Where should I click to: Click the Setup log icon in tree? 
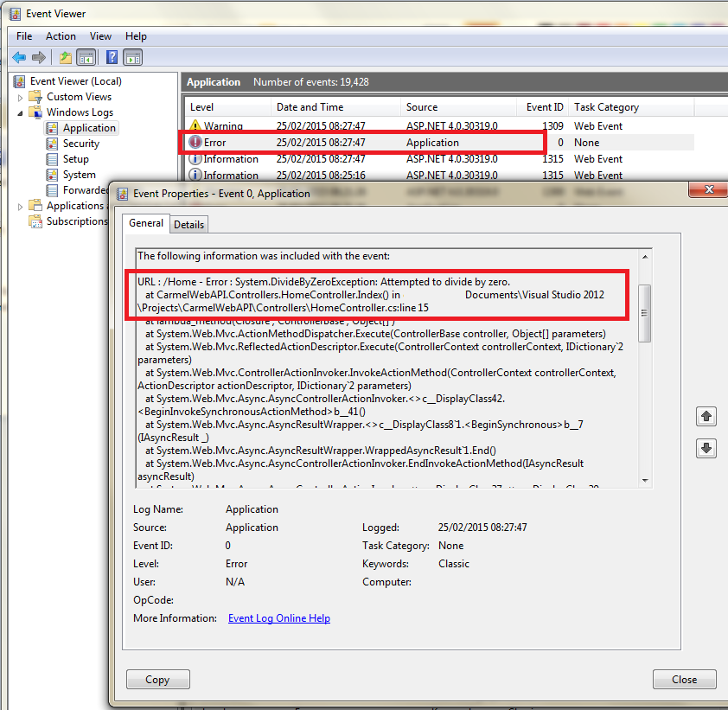[x=52, y=159]
